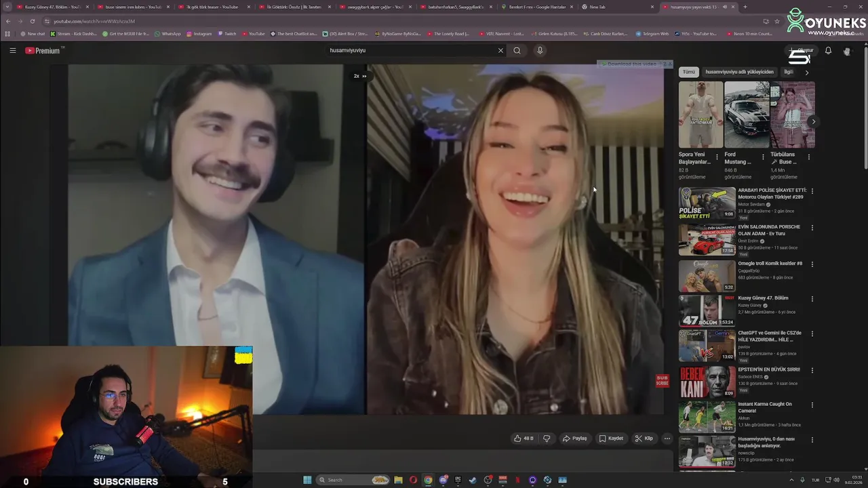Click Download this video overlay button
This screenshot has width=868, height=488.
[631, 64]
